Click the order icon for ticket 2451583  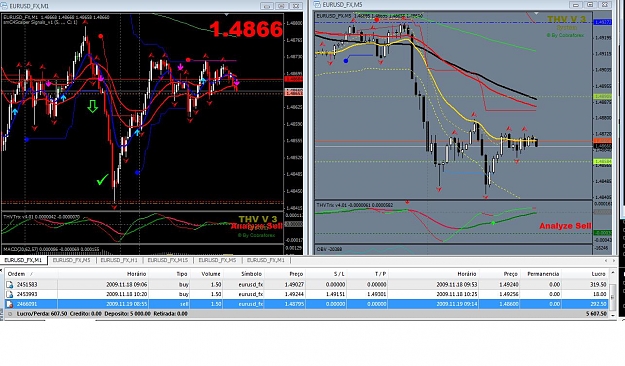tap(10, 285)
